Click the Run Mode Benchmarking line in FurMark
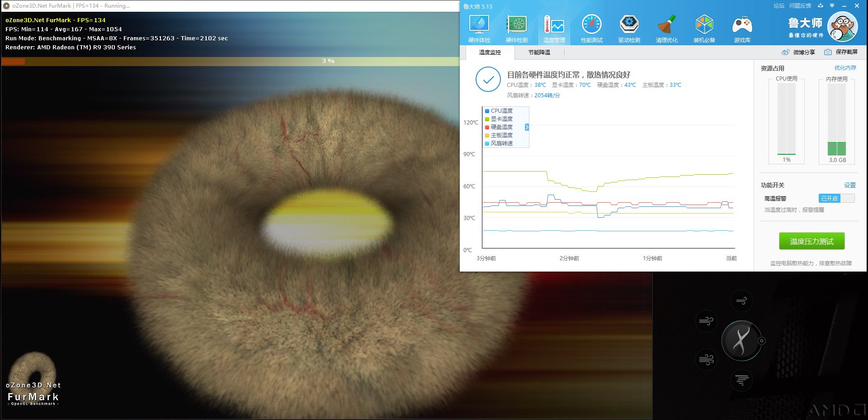The width and height of the screenshot is (868, 420). tap(117, 38)
